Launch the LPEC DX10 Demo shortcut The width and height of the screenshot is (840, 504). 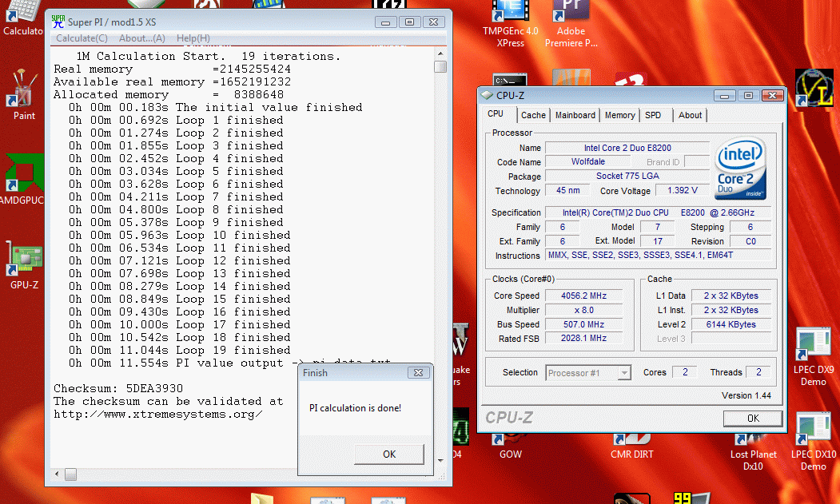(813, 442)
